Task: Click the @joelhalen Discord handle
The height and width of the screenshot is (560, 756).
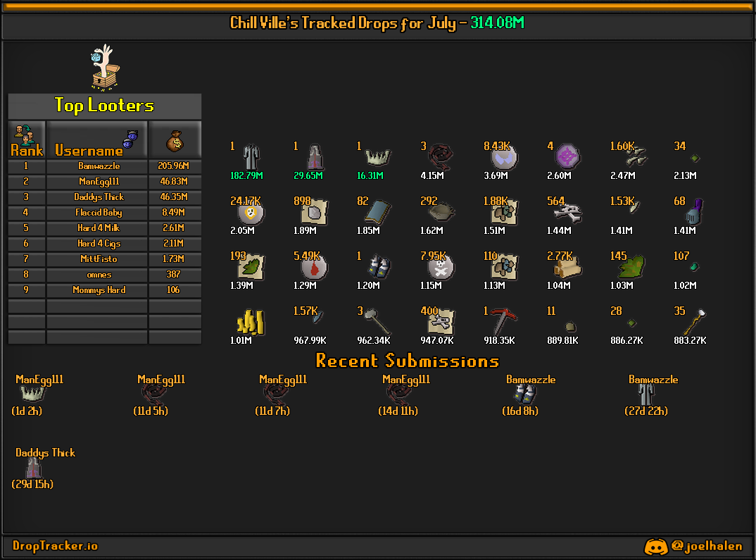Action: 706,546
